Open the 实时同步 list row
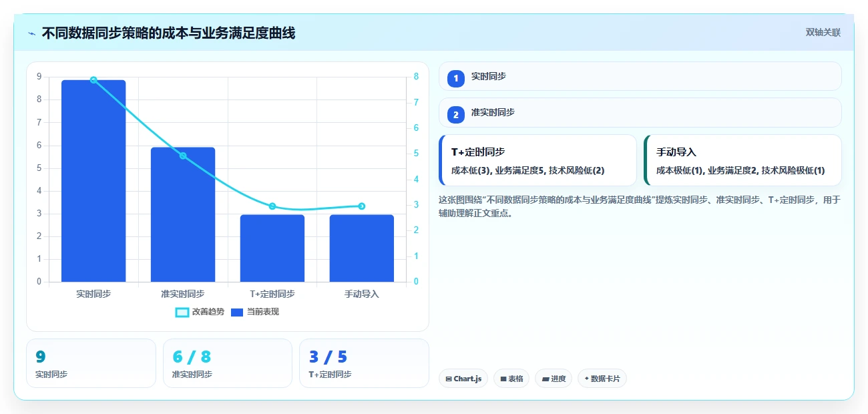Screen dimensions: 868x414 [x=640, y=76]
